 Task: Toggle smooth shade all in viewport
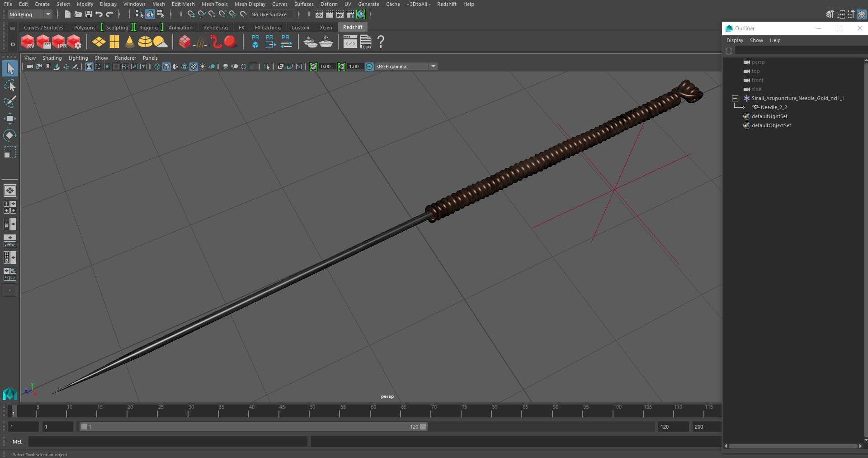click(166, 67)
